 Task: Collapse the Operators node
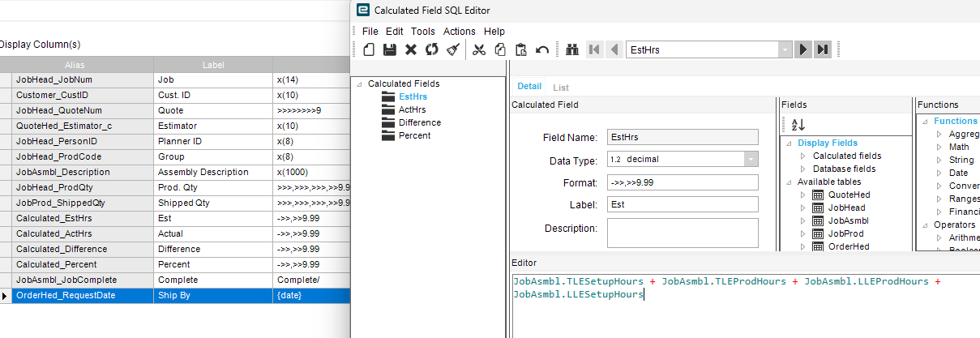click(925, 225)
